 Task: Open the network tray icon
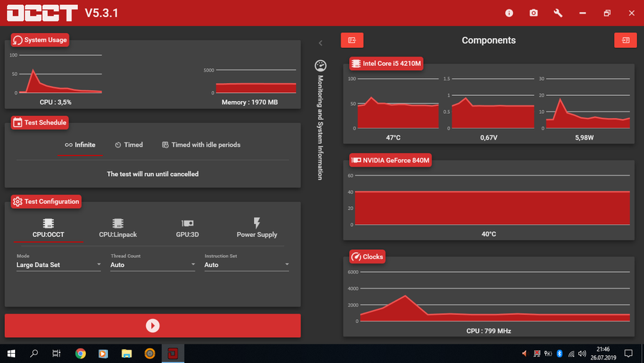571,354
